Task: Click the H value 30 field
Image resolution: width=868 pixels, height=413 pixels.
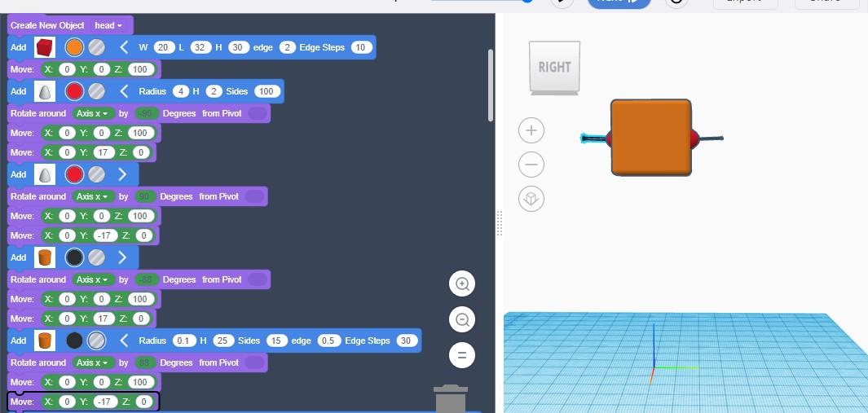Action: coord(238,47)
